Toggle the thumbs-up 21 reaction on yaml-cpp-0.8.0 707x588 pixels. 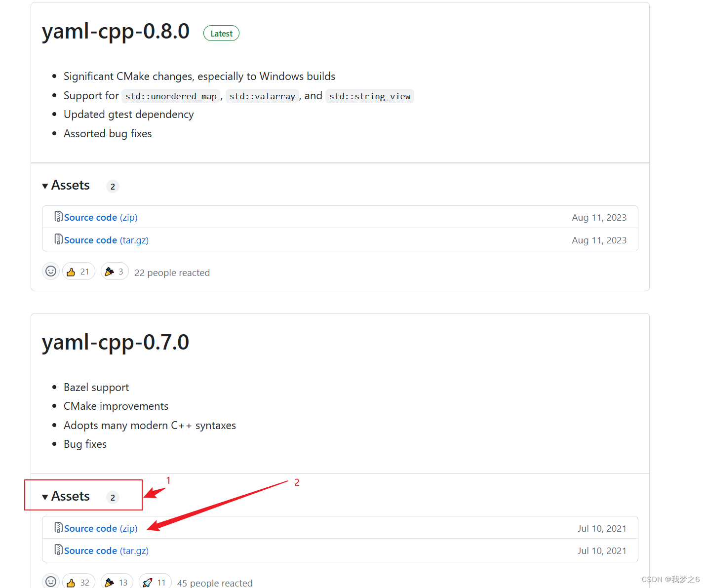(78, 271)
